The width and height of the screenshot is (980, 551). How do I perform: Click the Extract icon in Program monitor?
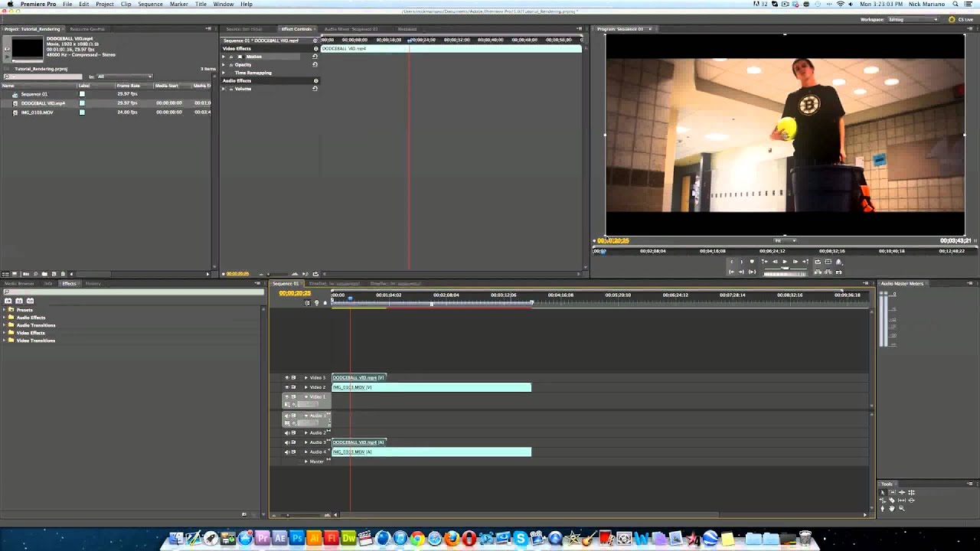tap(828, 272)
